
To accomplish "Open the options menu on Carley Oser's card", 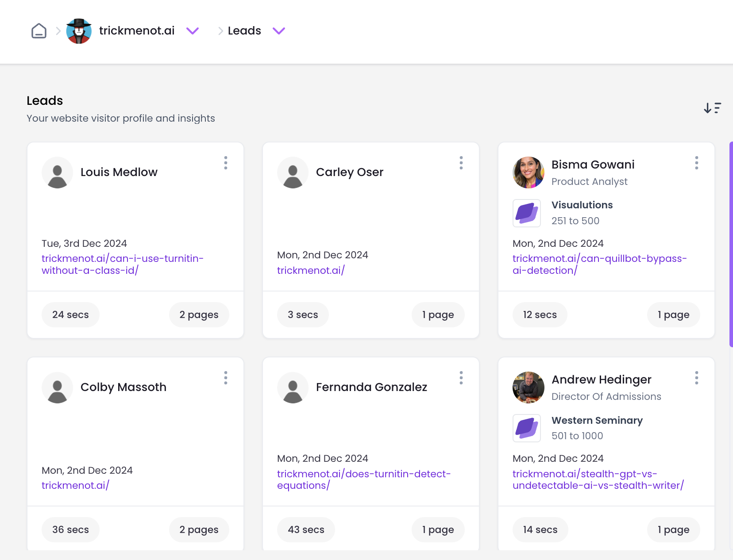I will [461, 163].
